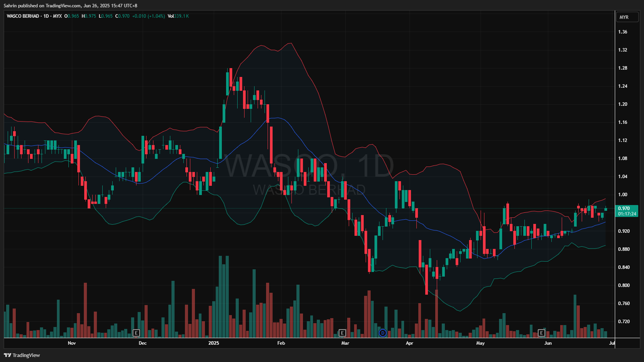Click the 1.36 price axis label
644x362 pixels.
pyautogui.click(x=622, y=32)
